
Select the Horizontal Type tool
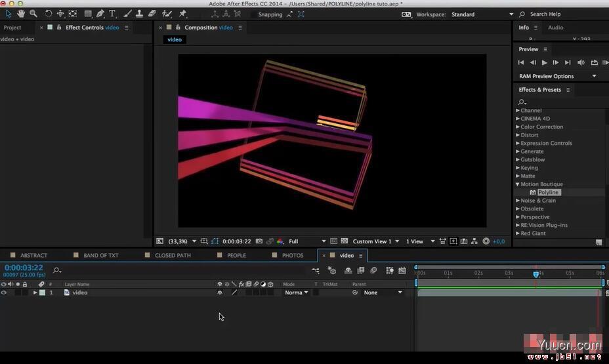pos(112,14)
